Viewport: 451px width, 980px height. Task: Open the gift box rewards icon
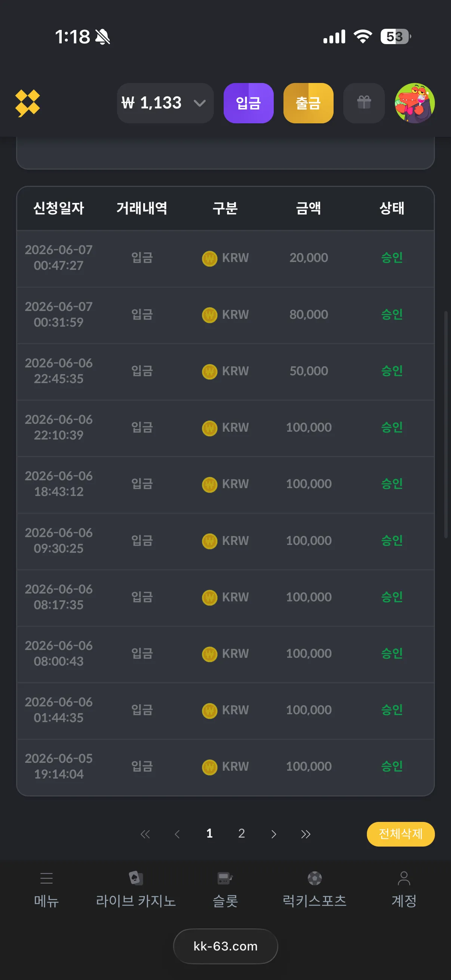[x=364, y=103]
